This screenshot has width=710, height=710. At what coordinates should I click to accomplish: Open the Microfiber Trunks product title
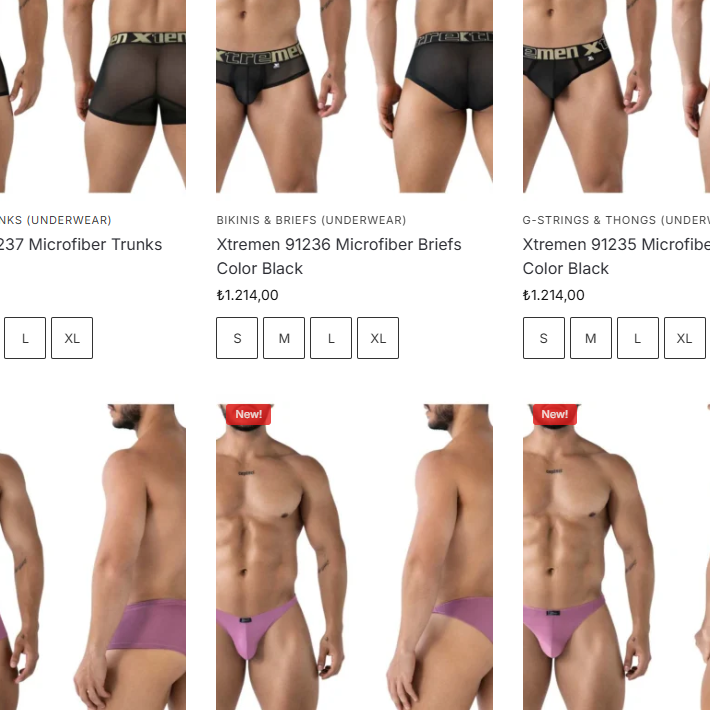81,245
